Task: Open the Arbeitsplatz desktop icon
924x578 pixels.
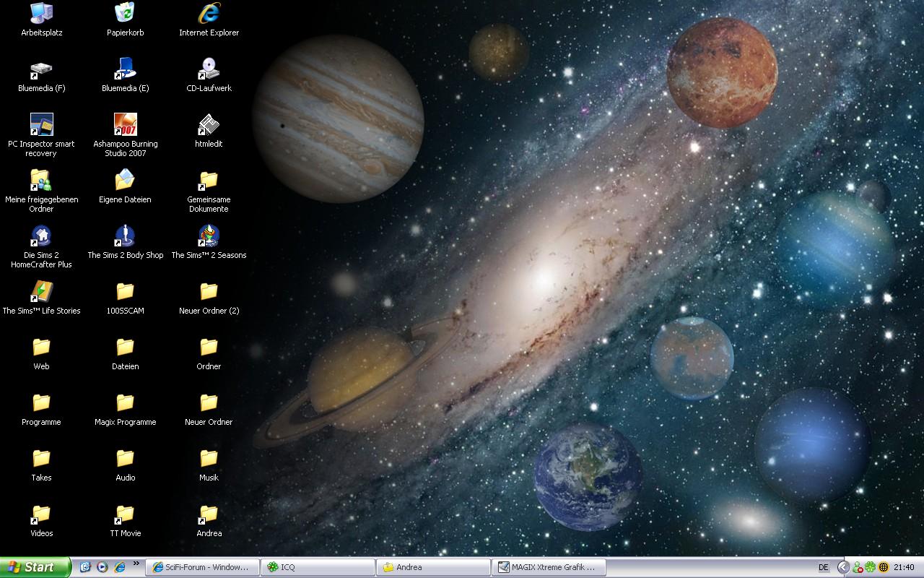Action: [x=41, y=14]
